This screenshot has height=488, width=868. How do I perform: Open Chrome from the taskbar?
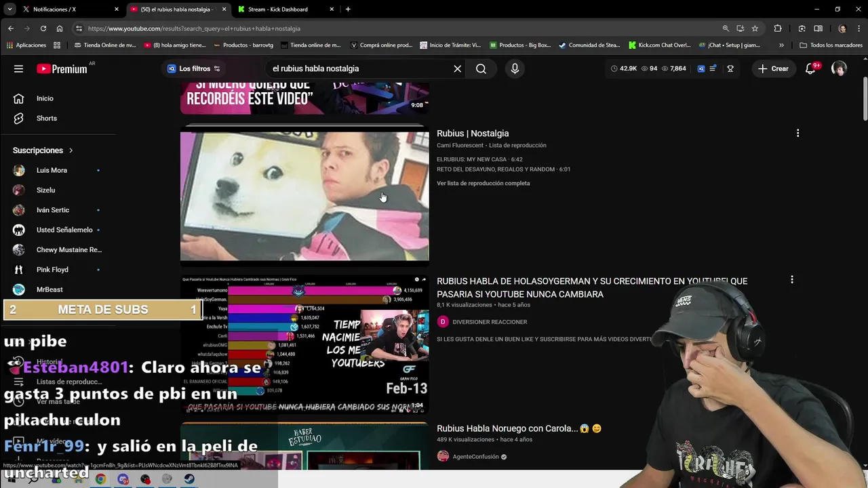[x=100, y=479]
